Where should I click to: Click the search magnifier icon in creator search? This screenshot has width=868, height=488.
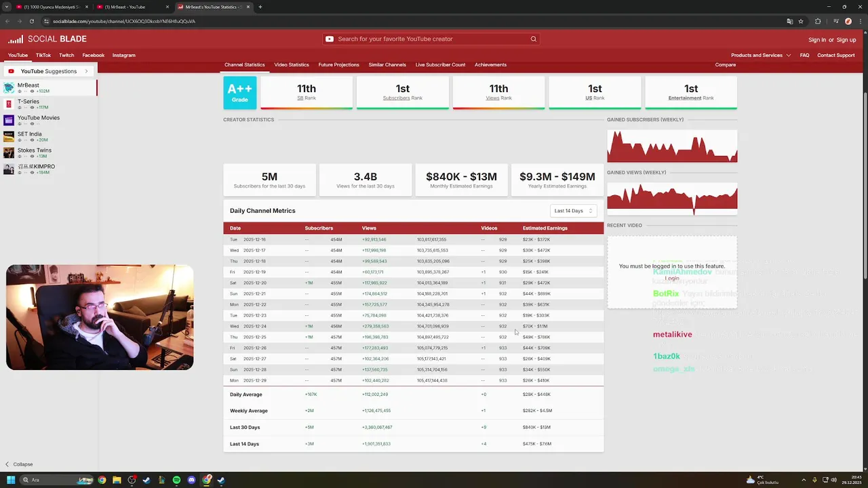pyautogui.click(x=534, y=39)
